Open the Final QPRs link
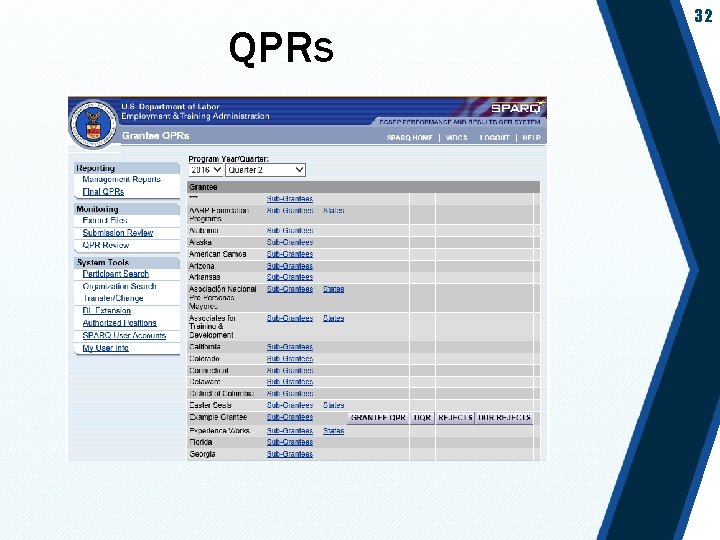 (103, 191)
